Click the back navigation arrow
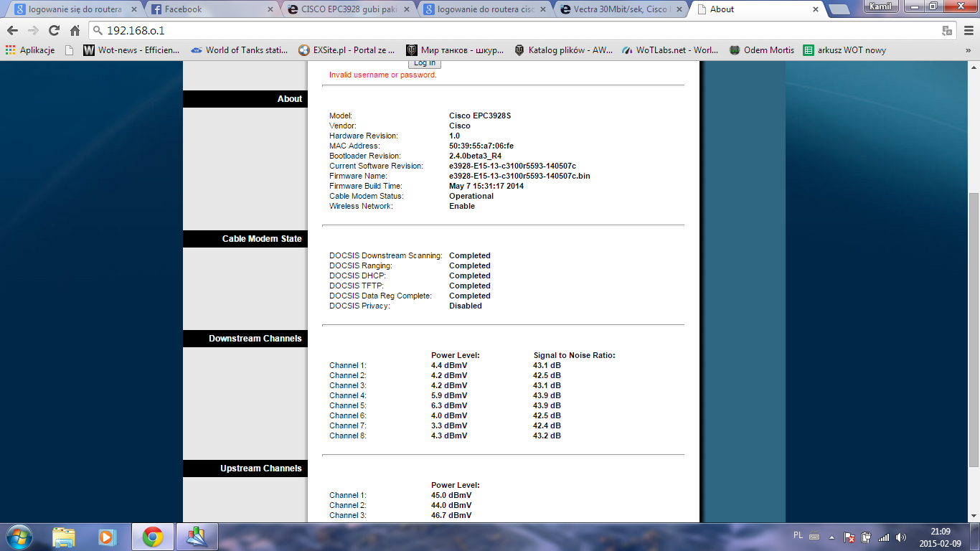This screenshot has height=551, width=980. [13, 31]
